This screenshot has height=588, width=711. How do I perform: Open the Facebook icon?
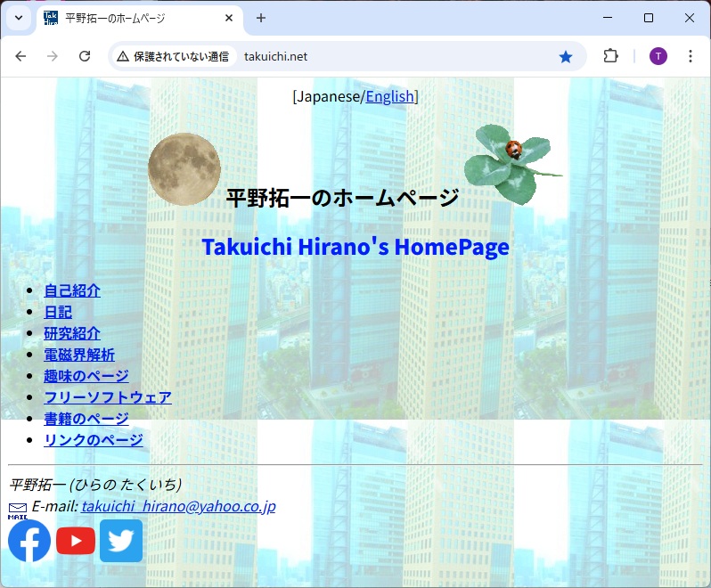click(x=29, y=541)
